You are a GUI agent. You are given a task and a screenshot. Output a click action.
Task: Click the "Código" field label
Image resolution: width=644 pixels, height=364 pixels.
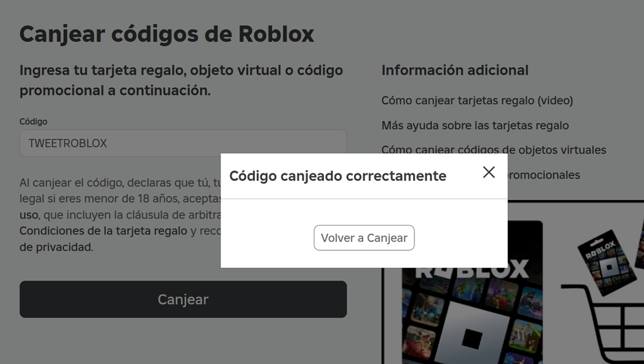pos(34,121)
